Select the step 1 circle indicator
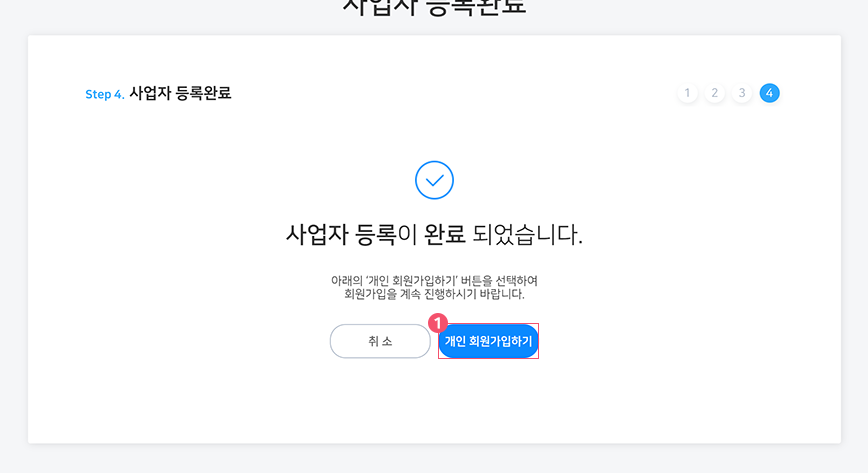The image size is (868, 473). tap(688, 93)
